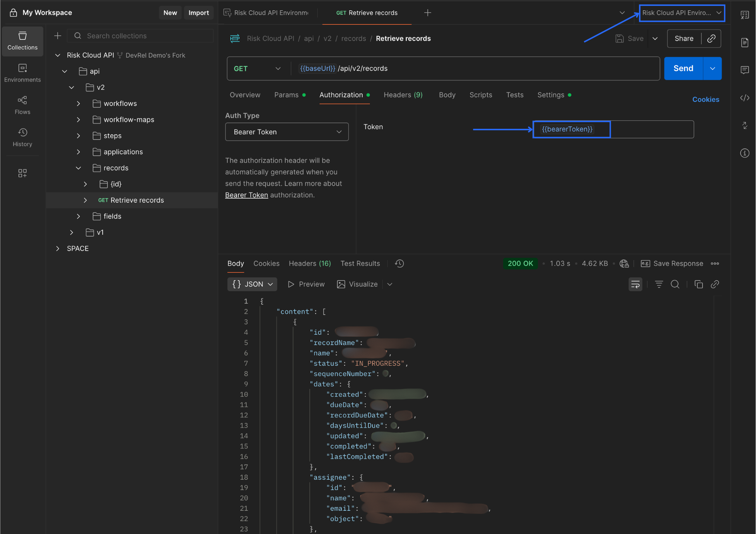Copy the response body
The width and height of the screenshot is (756, 534).
tap(698, 284)
